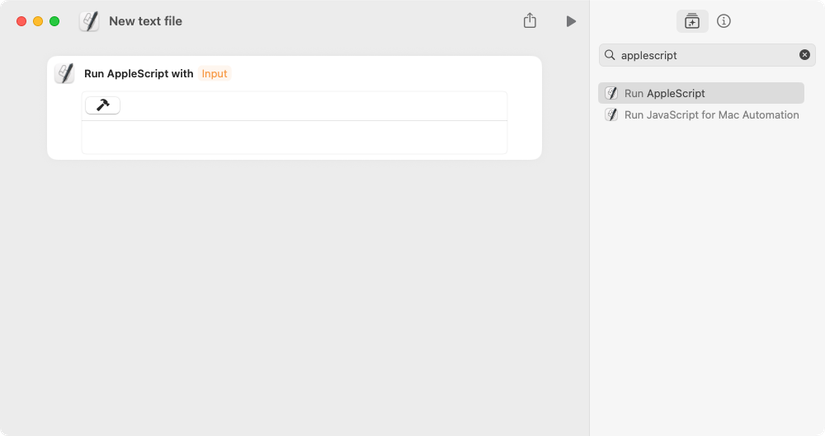Click the New text file title
825x436 pixels.
pyautogui.click(x=145, y=21)
